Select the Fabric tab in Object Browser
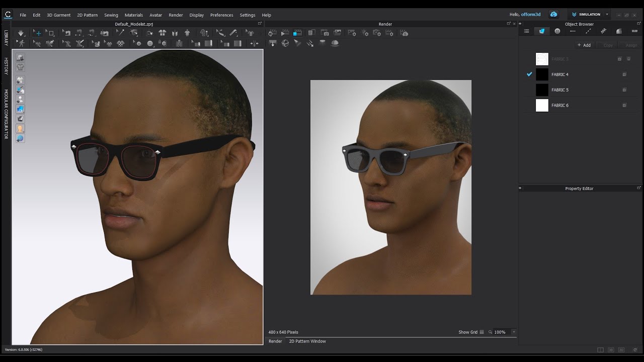This screenshot has width=644, height=362. [542, 31]
